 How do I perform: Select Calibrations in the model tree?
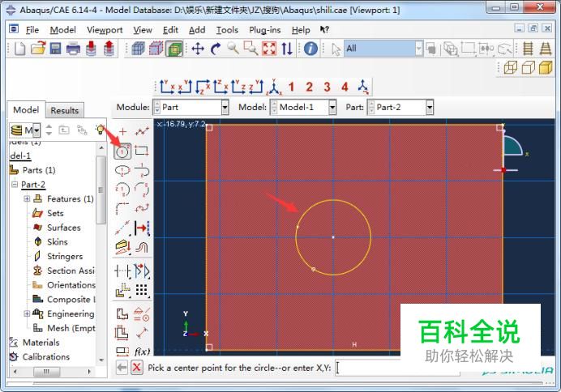[x=45, y=356]
